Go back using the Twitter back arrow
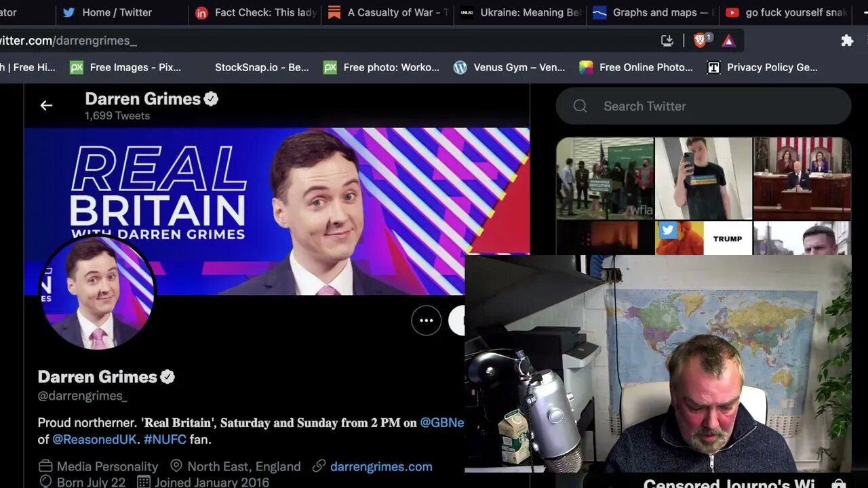The image size is (868, 488). (x=46, y=106)
